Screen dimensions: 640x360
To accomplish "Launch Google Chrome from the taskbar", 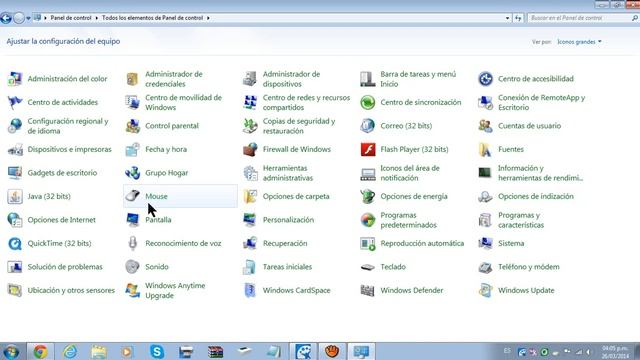I will (x=40, y=351).
